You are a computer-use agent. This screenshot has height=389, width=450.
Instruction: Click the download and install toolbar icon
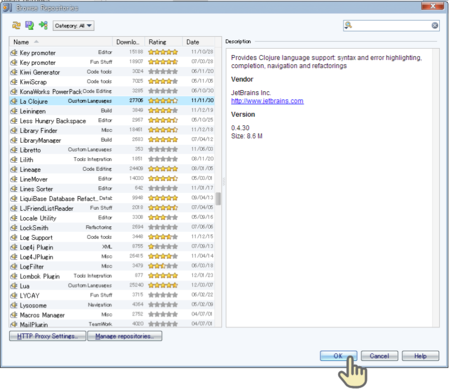click(30, 25)
